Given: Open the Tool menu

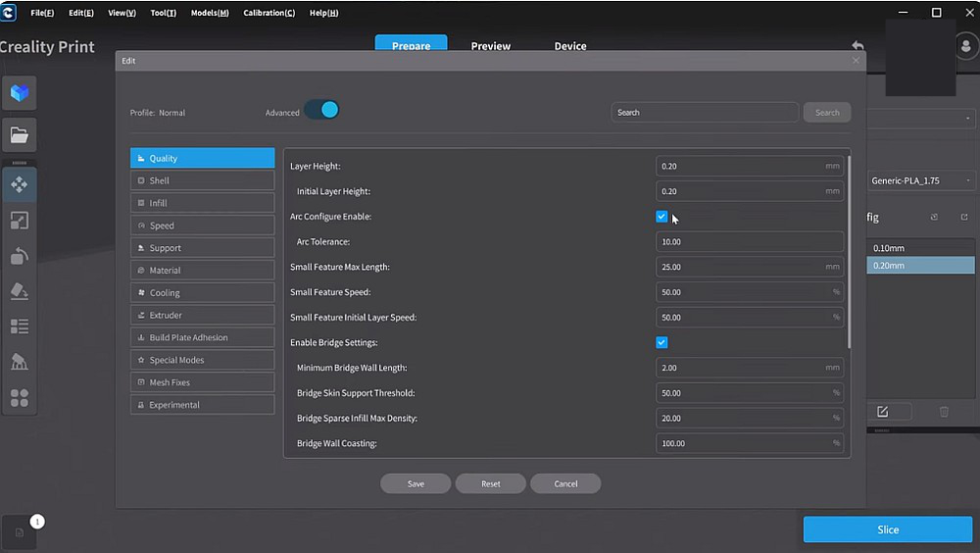Looking at the screenshot, I should coord(163,13).
